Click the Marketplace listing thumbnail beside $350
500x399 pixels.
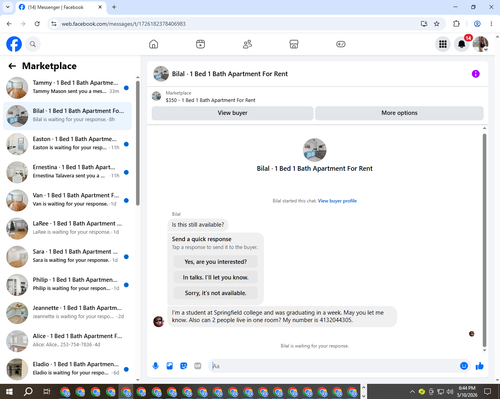click(x=157, y=96)
